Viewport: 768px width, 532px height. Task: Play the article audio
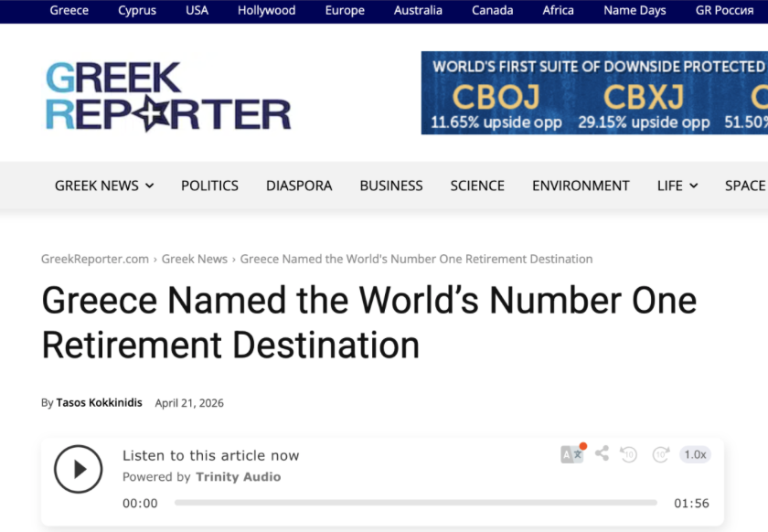78,469
